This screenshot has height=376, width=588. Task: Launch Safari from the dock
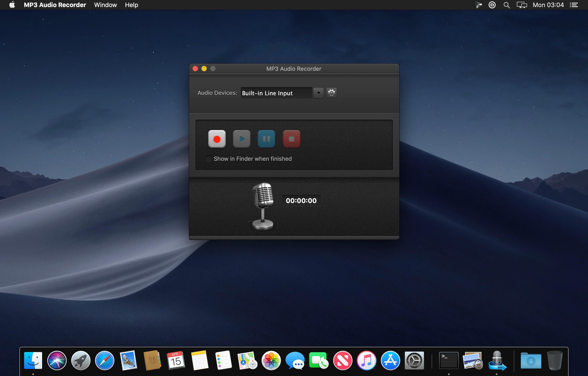pyautogui.click(x=104, y=360)
